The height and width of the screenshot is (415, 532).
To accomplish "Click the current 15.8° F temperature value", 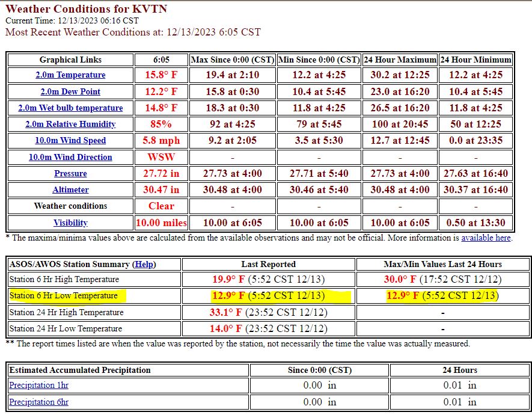I will (161, 75).
